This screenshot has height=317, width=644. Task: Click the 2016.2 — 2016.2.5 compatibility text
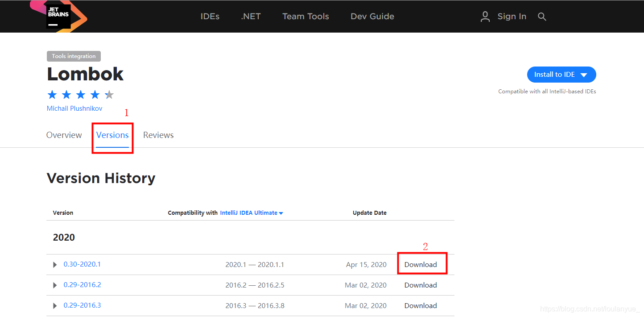[255, 285]
